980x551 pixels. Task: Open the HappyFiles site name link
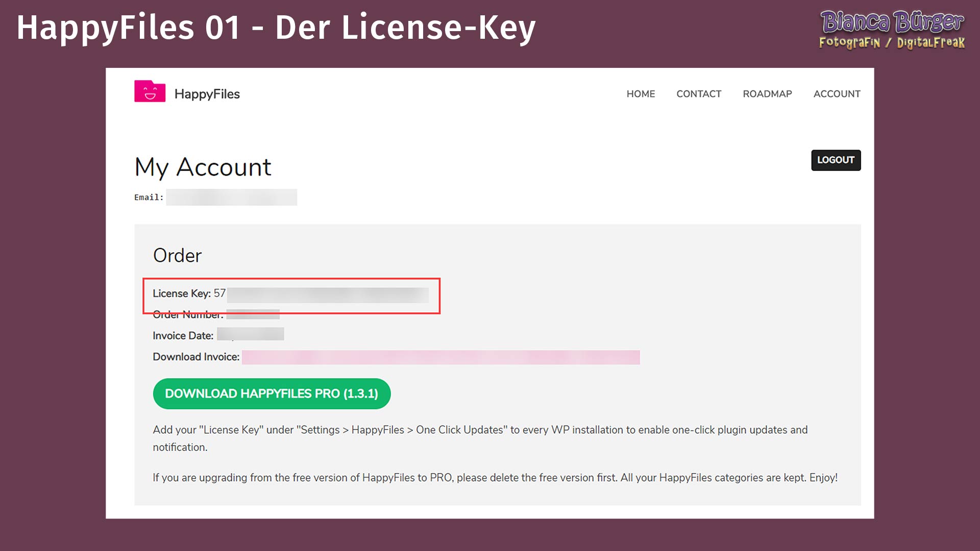(207, 94)
